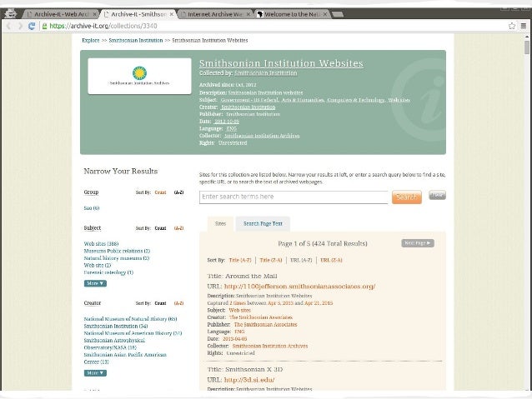Click the address bar URL field
The image size is (532, 399).
pyautogui.click(x=272, y=26)
